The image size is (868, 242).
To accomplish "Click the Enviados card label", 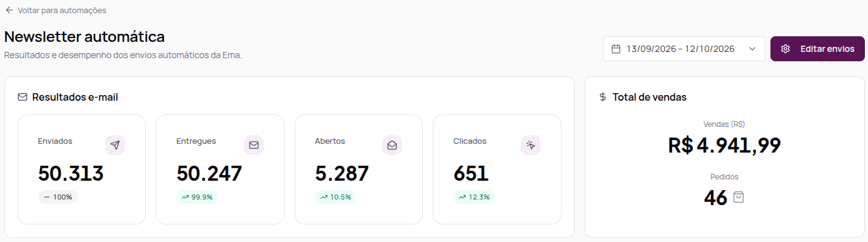I will (55, 141).
